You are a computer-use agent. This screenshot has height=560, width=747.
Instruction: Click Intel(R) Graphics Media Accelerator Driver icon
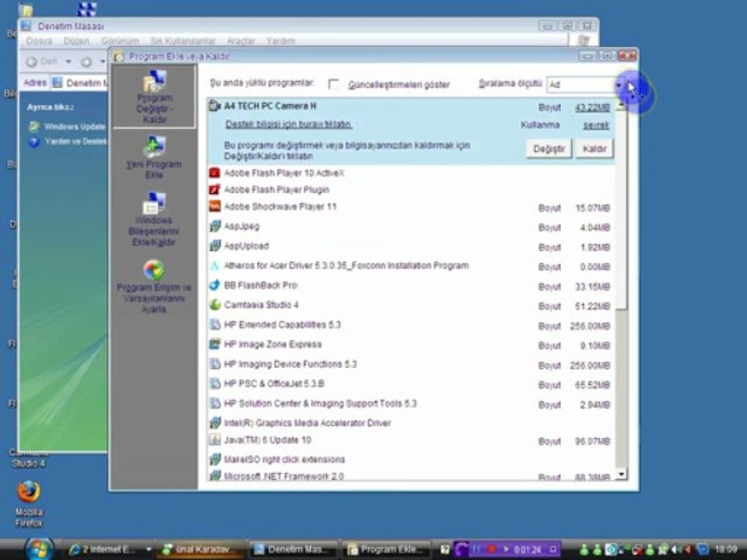click(x=215, y=423)
